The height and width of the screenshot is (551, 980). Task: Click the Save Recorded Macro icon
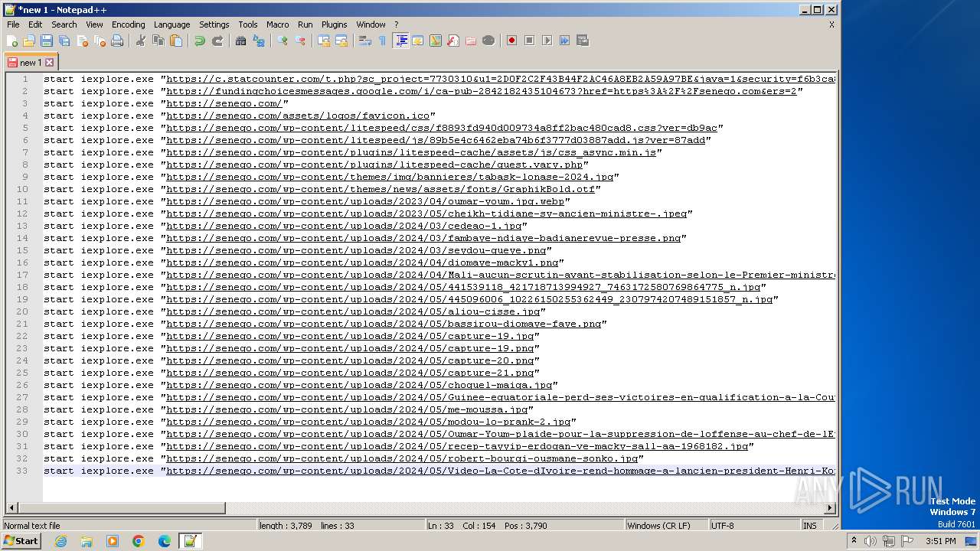583,41
